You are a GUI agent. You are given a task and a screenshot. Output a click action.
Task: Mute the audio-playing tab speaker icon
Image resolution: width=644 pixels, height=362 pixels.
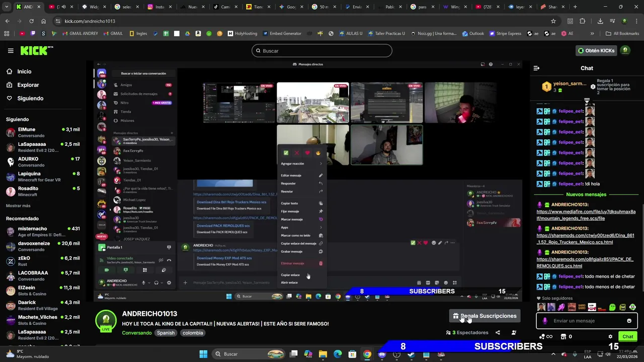coord(64,7)
